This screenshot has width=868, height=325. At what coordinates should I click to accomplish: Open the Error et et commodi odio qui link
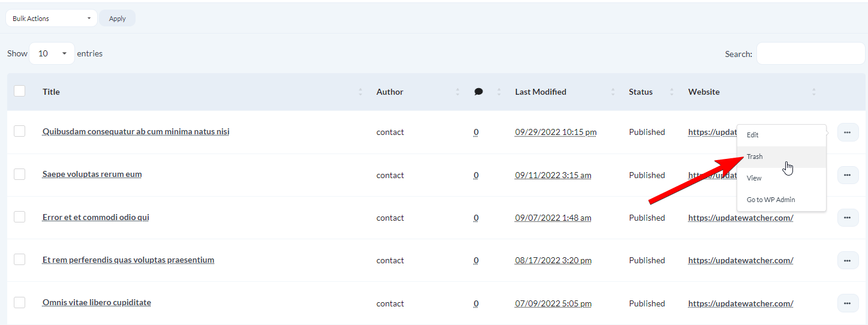tap(96, 218)
